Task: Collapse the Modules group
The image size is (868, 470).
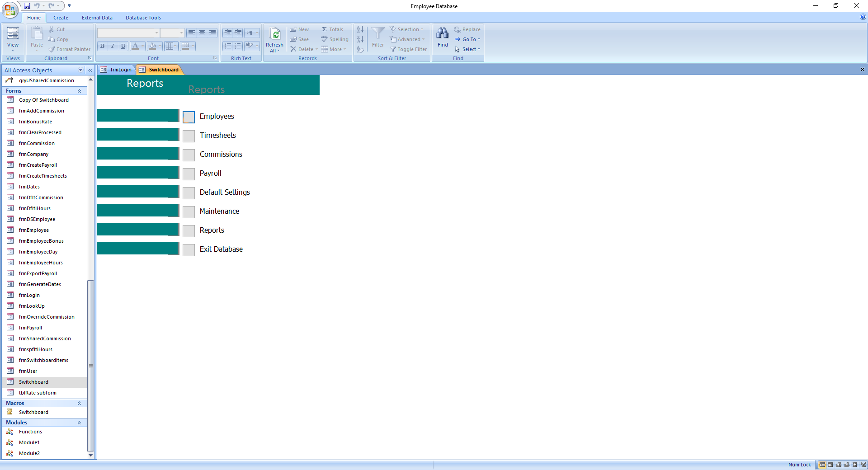Action: (x=79, y=423)
